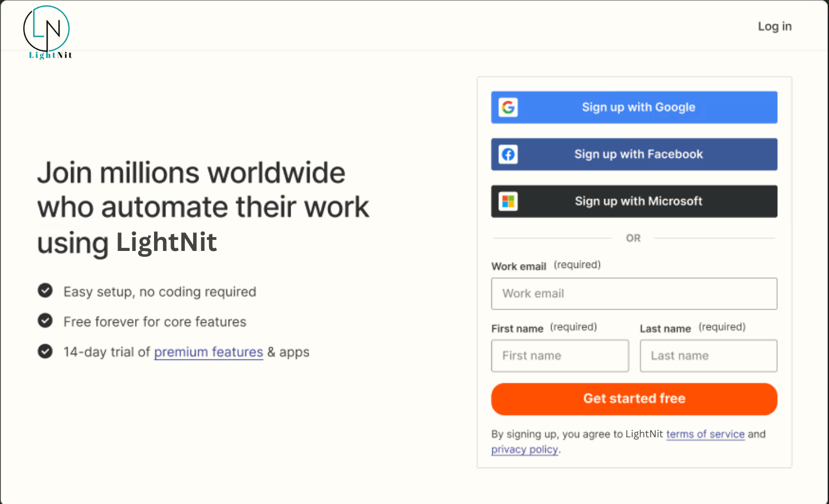
Task: Click the Microsoft logo icon
Action: coord(508,202)
